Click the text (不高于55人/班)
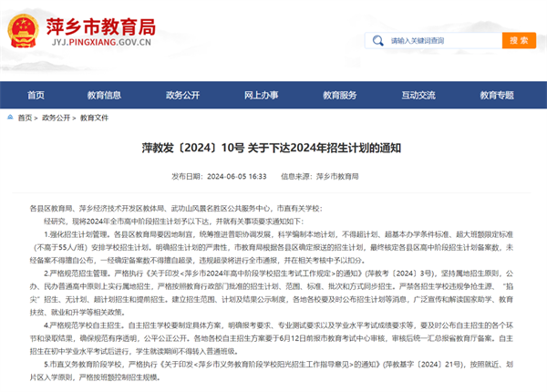This screenshot has width=547, height=392. click(60, 247)
